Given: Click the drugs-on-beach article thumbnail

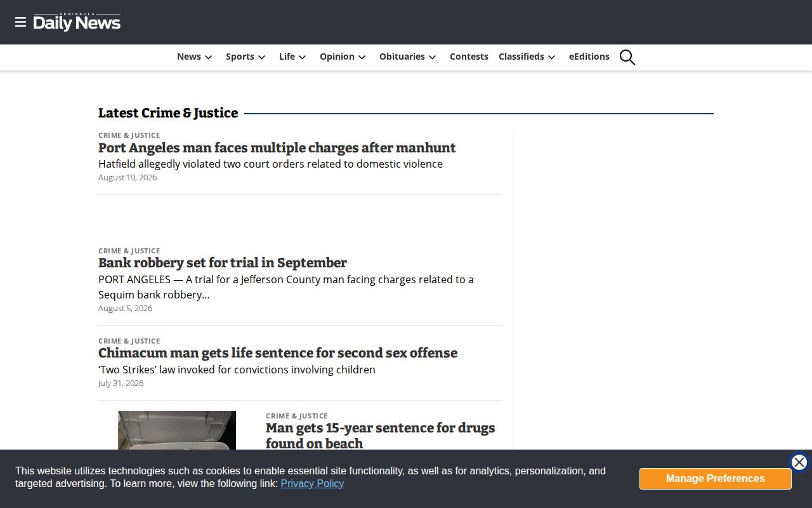Looking at the screenshot, I should point(177,431).
